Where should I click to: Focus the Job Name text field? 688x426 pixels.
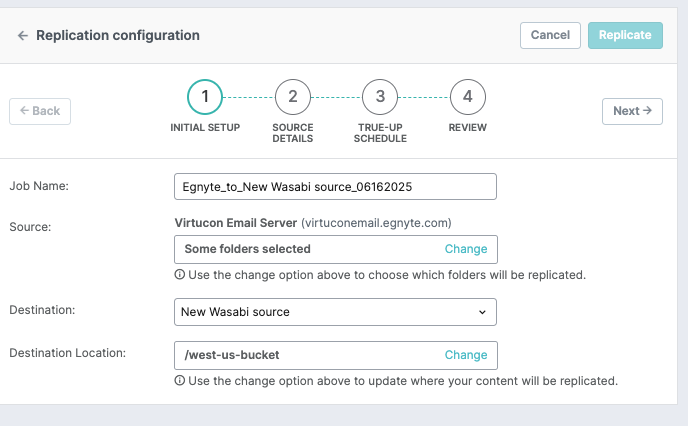335,187
